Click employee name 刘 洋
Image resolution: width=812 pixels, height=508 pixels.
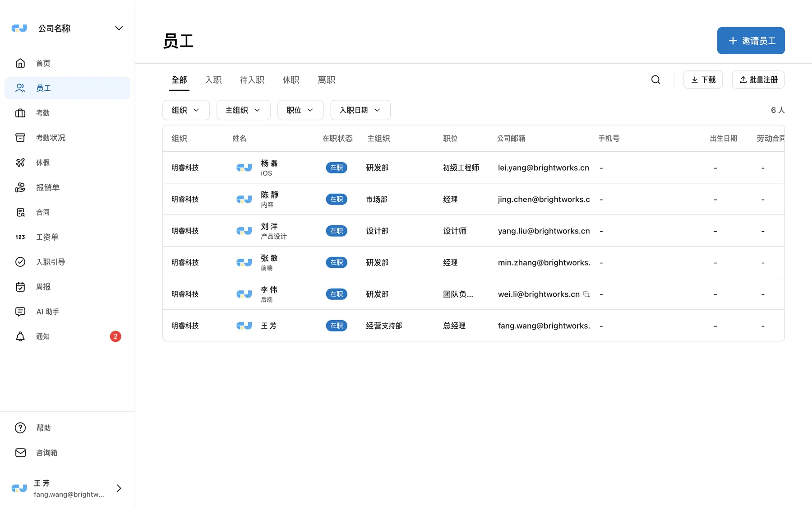269,226
